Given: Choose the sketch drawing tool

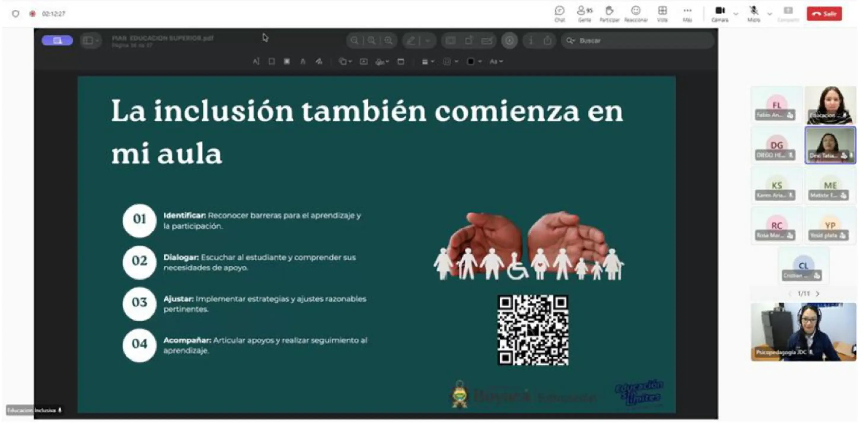Looking at the screenshot, I should coord(302,61).
